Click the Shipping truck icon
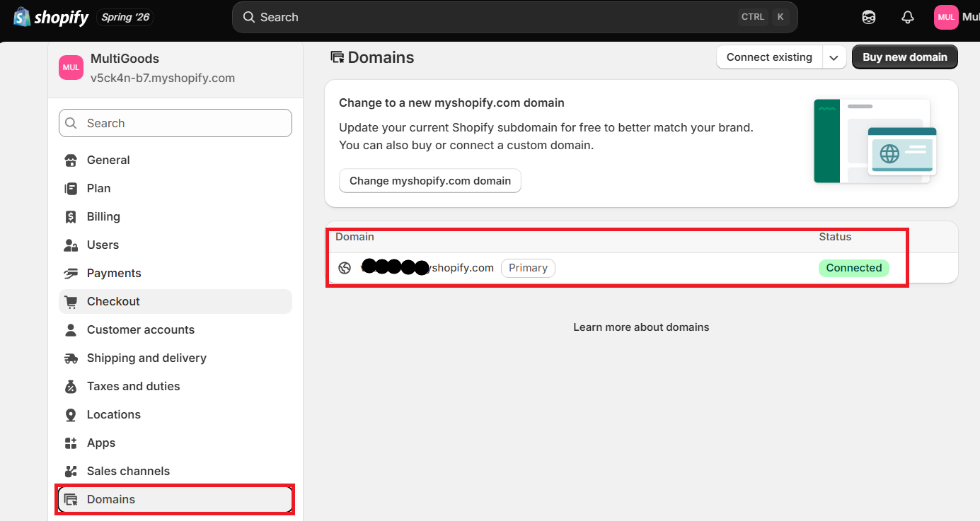Viewport: 980px width, 521px height. [71, 358]
